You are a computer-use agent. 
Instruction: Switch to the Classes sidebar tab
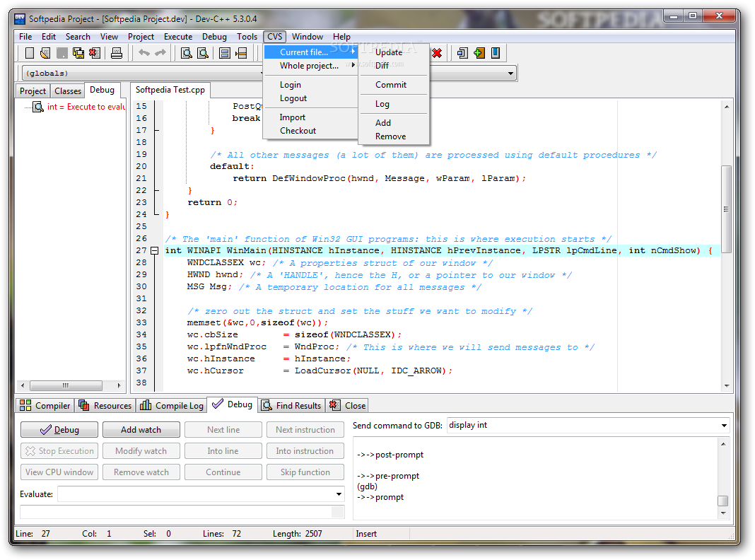pyautogui.click(x=68, y=91)
